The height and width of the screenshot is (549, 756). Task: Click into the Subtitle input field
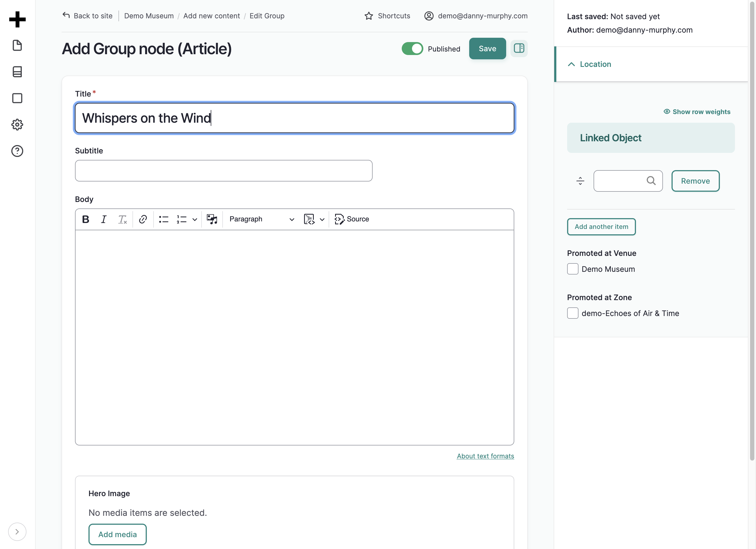pos(224,171)
